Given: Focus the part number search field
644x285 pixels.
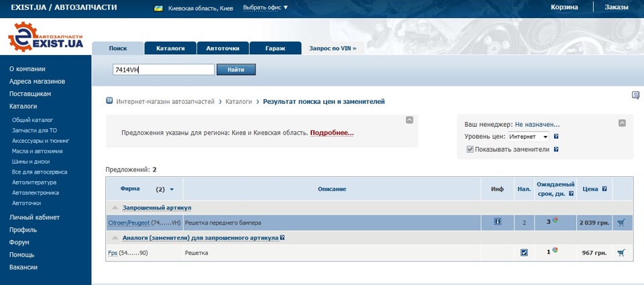Looking at the screenshot, I should click(164, 69).
